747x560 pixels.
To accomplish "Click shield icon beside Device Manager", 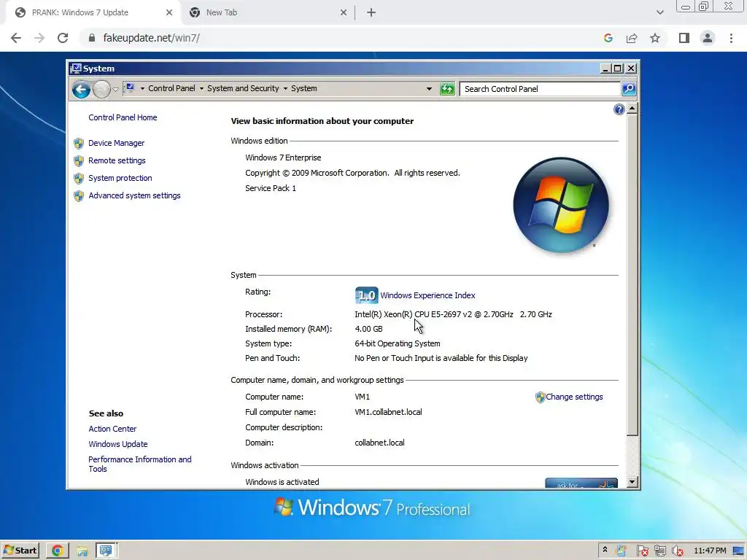I will 79,144.
